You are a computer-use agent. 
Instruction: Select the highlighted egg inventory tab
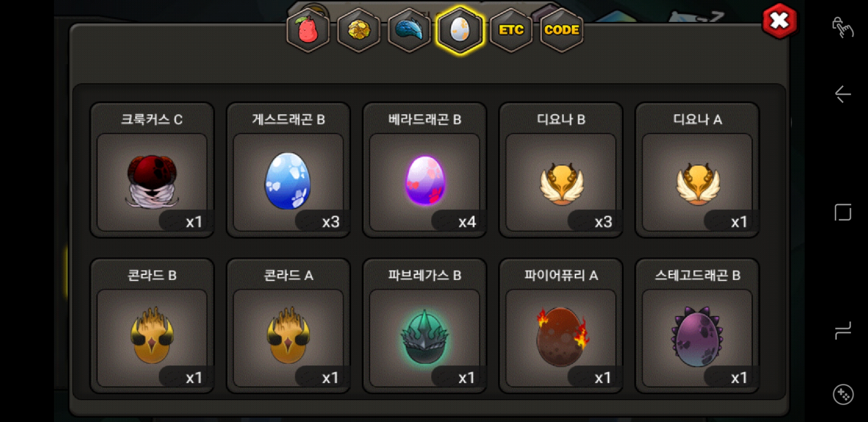click(460, 30)
